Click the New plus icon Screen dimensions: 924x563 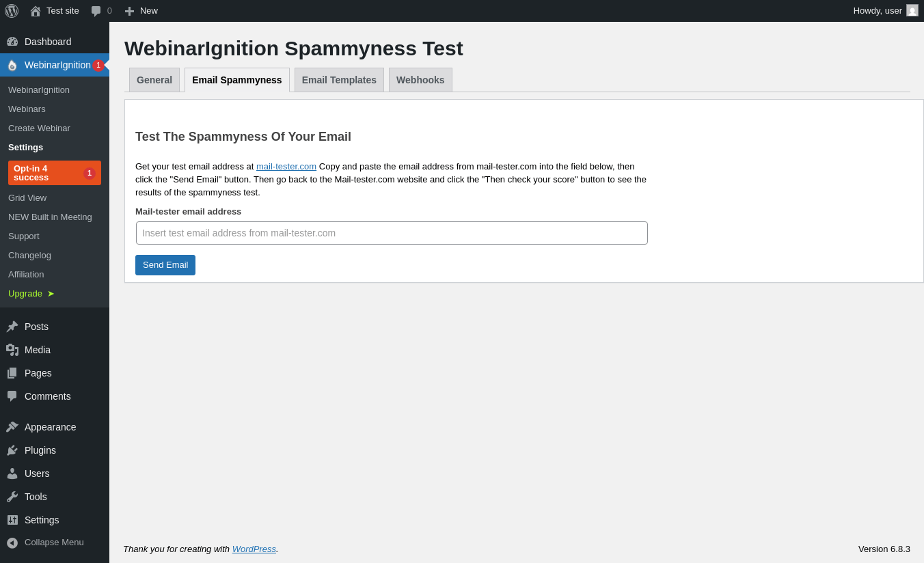coord(129,11)
